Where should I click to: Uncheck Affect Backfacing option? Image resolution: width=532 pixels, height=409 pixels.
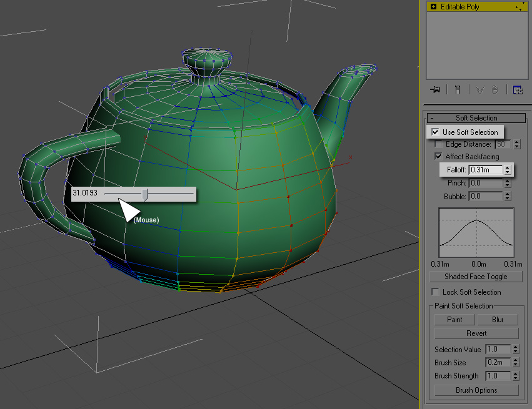pos(439,157)
